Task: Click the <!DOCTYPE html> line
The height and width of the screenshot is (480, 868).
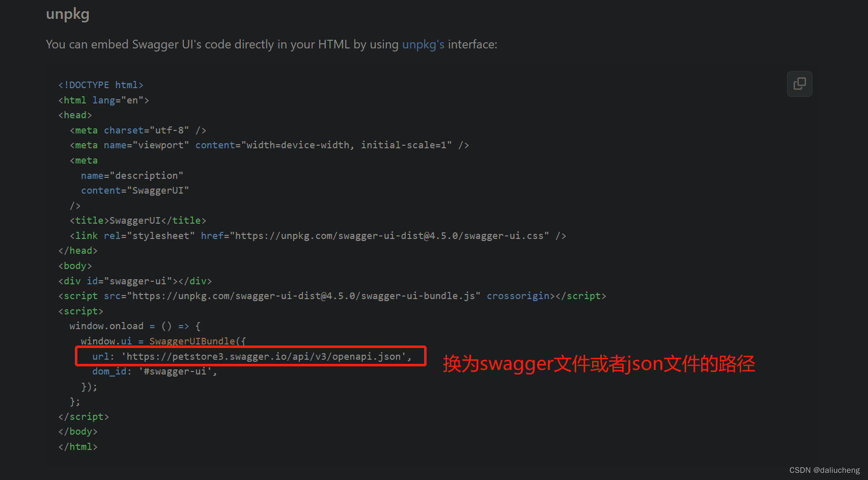Action: click(101, 85)
